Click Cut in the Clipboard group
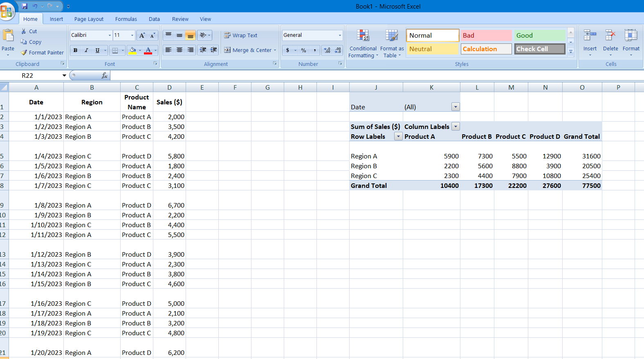Screen dimensions: 644x359 pos(29,31)
